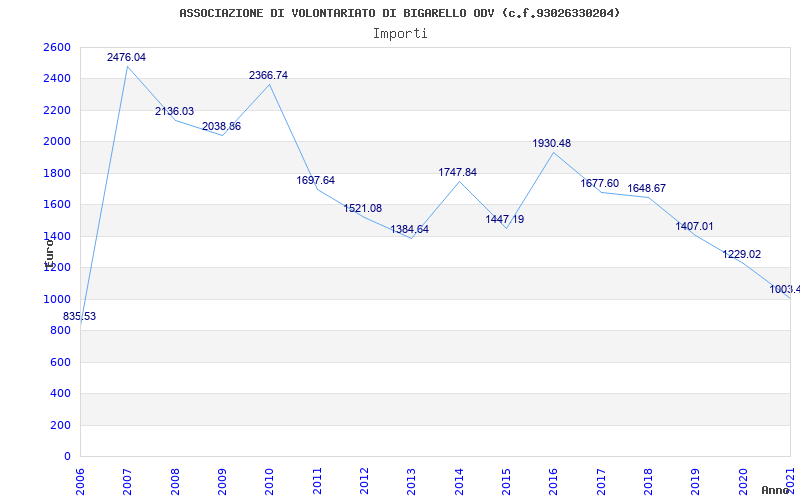Click the Anno axis label
The width and height of the screenshot is (800, 500).
pos(775,490)
